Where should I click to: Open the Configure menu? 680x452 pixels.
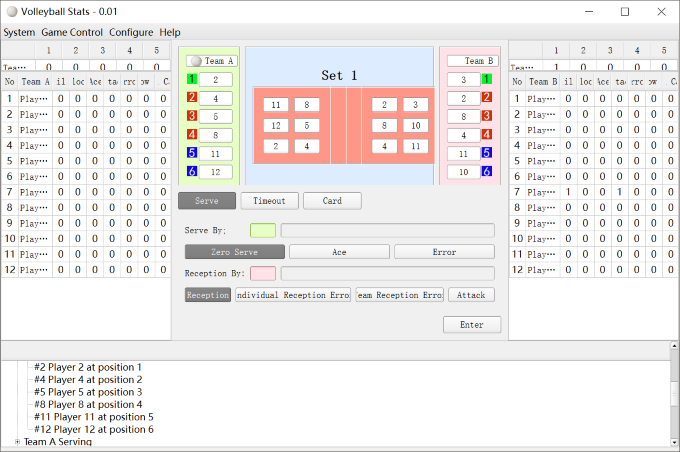(x=131, y=32)
